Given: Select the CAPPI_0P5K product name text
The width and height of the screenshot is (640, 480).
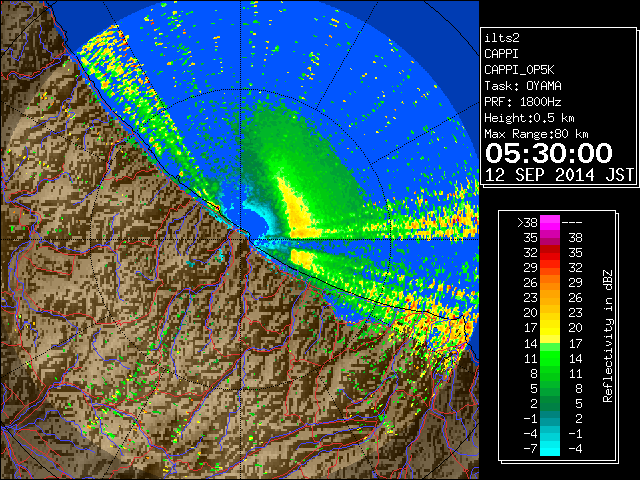Looking at the screenshot, I should [x=519, y=70].
